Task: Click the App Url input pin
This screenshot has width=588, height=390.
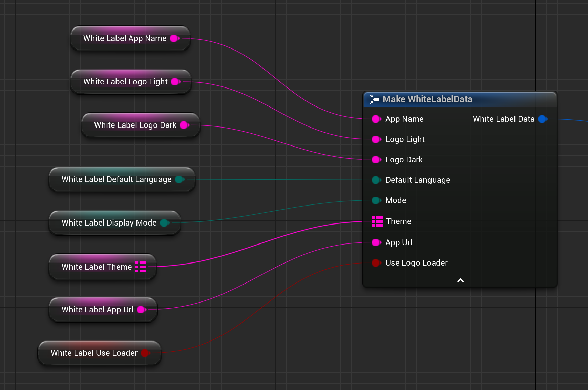Action: click(x=376, y=242)
